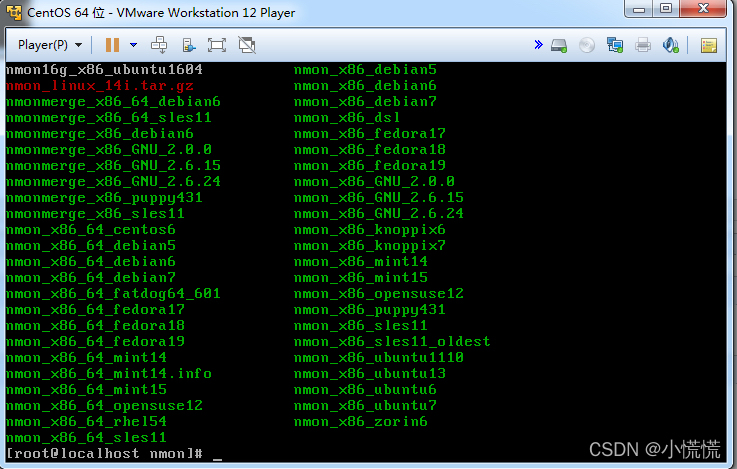Screen dimensions: 737x469
Task: Enter full screen mode
Action: tap(217, 45)
